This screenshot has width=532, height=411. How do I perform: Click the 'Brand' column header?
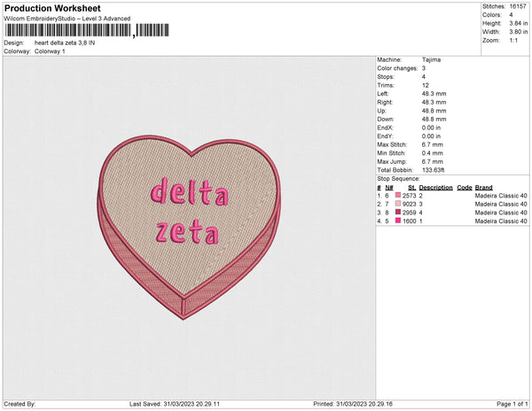pyautogui.click(x=483, y=188)
